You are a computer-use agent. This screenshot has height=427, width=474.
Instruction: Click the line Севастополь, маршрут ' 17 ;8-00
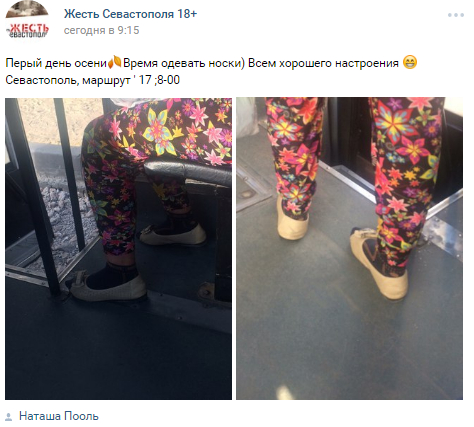pyautogui.click(x=92, y=80)
